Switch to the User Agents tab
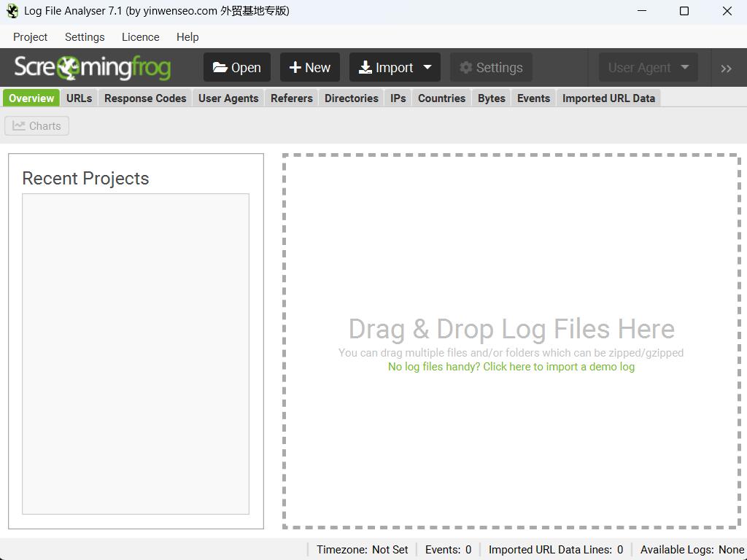This screenshot has width=747, height=560. [x=228, y=98]
